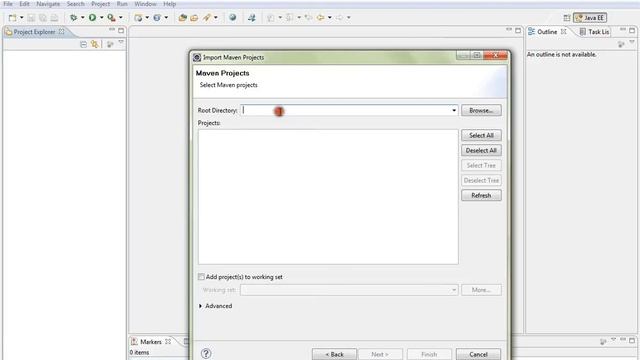640x360 pixels.
Task: Enable Add project(s) to working set
Action: [x=201, y=277]
